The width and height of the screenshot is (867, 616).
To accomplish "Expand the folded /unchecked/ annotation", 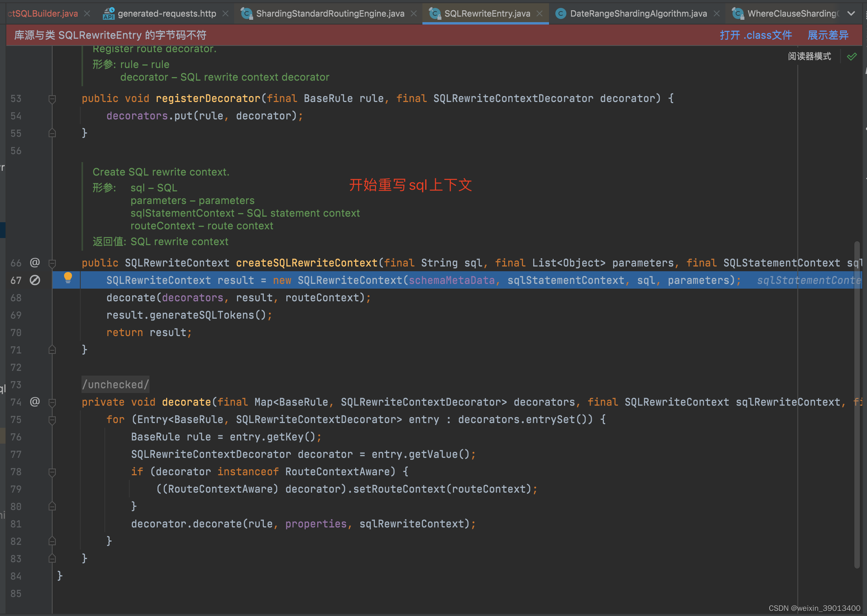I will (115, 384).
